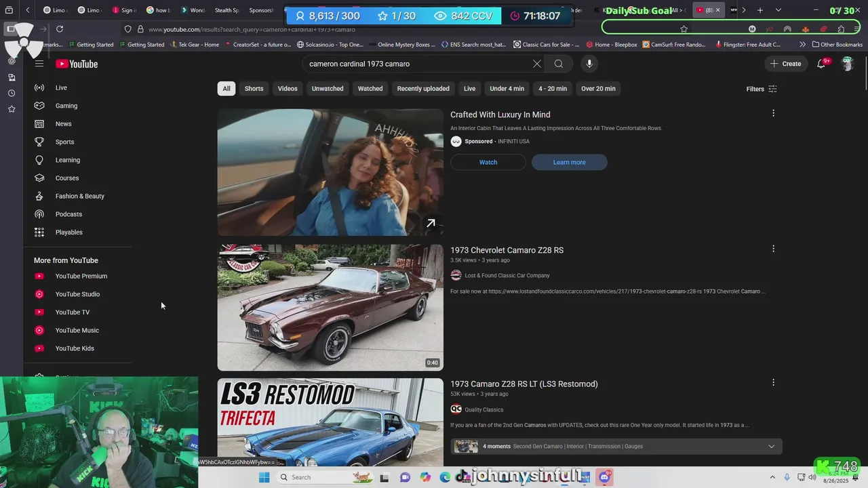The width and height of the screenshot is (868, 488).
Task: Select the 4 - 20 min chip
Action: click(553, 89)
